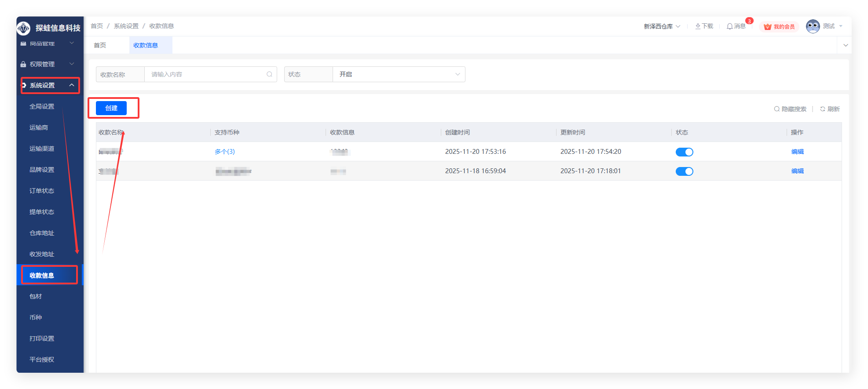The height and width of the screenshot is (389, 868).
Task: Click the 隐藏搜索 search icon
Action: click(776, 109)
